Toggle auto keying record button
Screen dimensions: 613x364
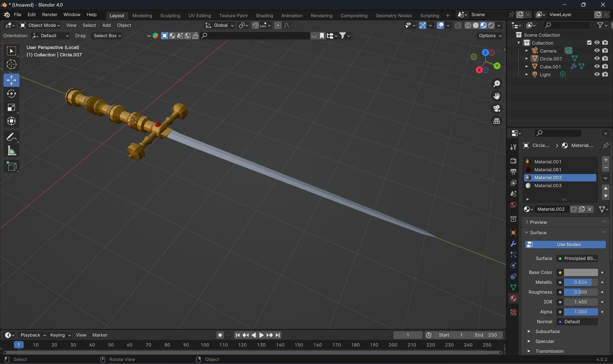tap(220, 335)
